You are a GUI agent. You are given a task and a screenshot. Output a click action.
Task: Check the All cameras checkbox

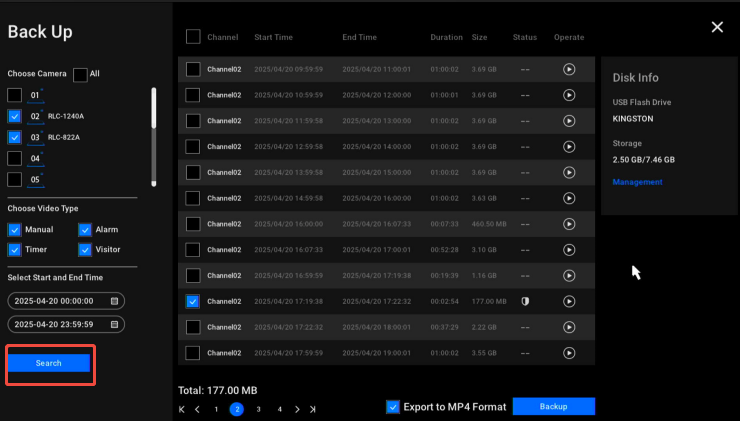tap(80, 74)
